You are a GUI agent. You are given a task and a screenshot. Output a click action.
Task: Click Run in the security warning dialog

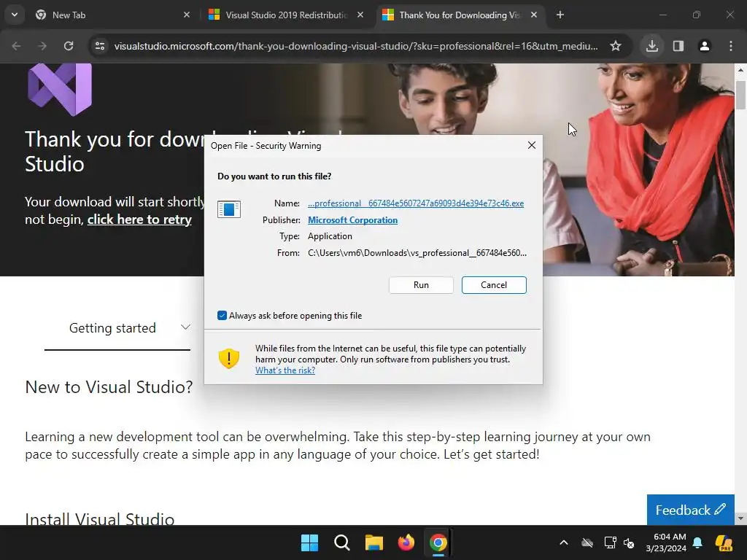(421, 285)
